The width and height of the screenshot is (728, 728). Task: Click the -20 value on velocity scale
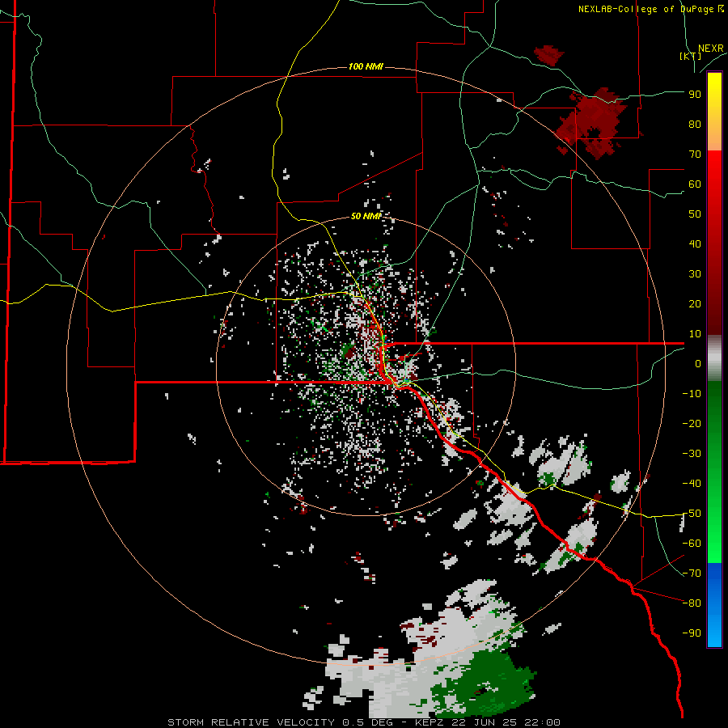(x=692, y=423)
